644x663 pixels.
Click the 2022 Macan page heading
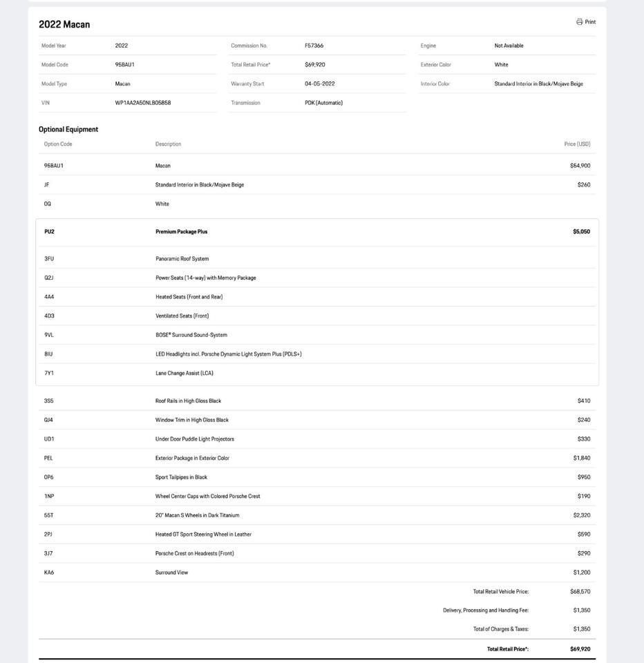(64, 24)
